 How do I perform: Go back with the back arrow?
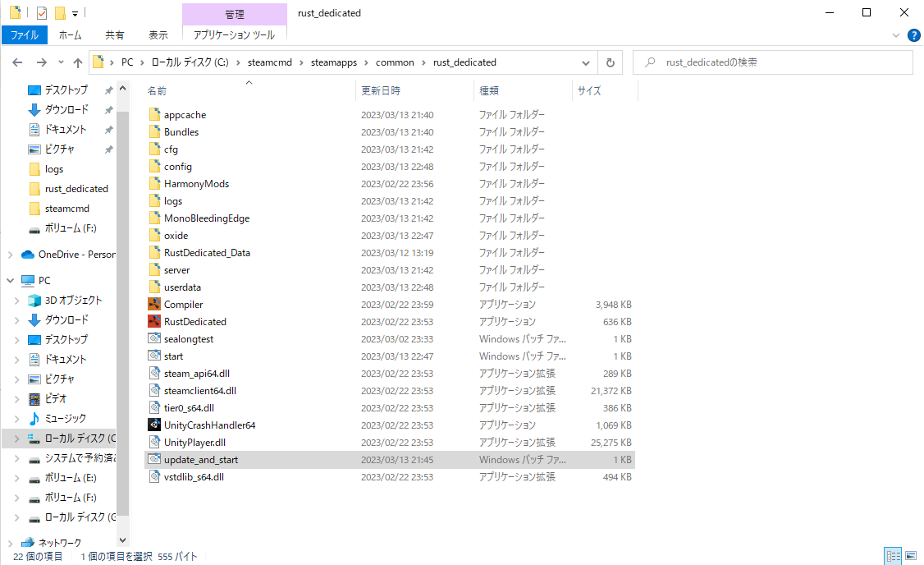pyautogui.click(x=18, y=62)
